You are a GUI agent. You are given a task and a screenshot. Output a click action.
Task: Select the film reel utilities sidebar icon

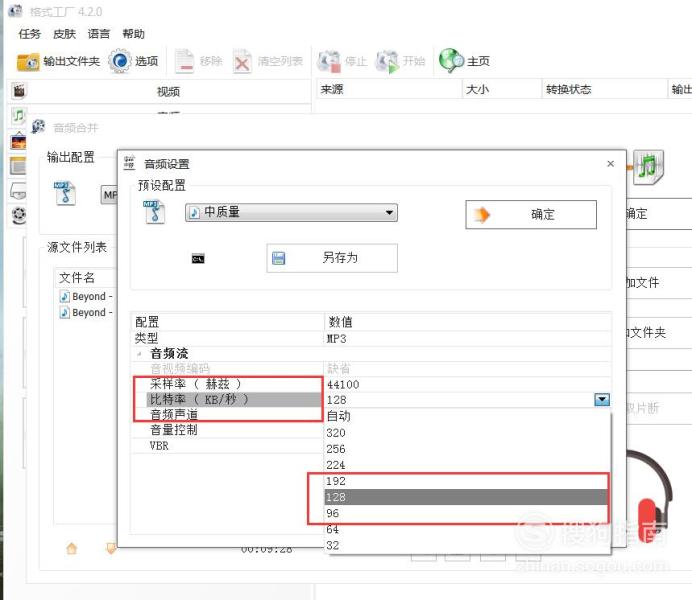[19, 215]
